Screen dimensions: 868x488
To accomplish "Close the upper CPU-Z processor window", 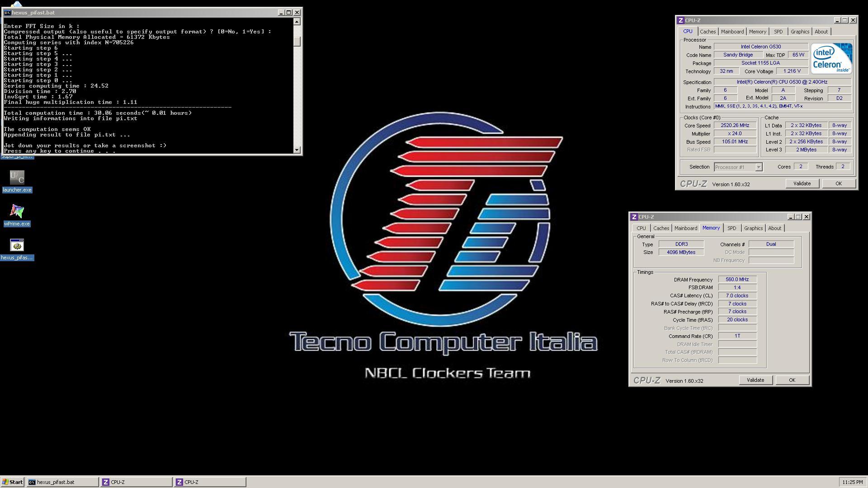I will (853, 20).
